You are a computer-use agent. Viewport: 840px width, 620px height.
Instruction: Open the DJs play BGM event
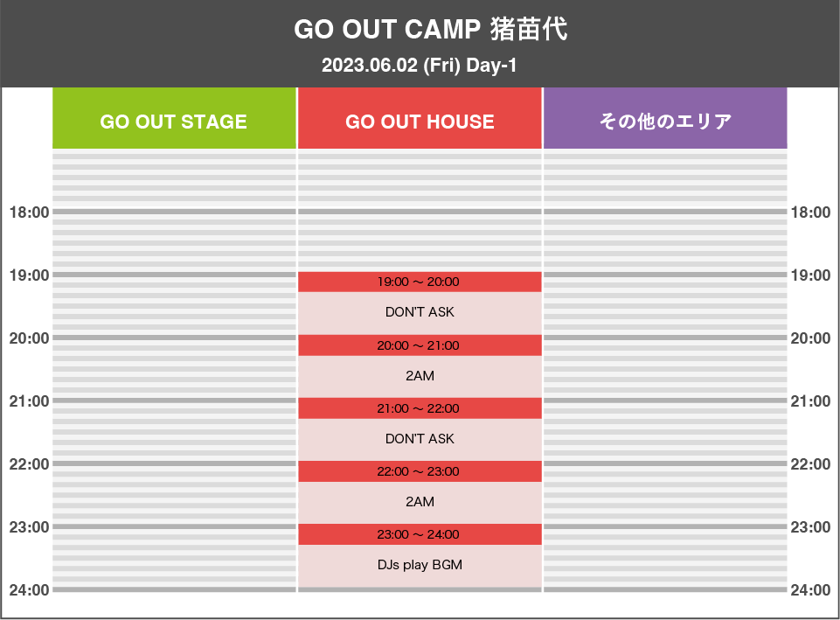pos(420,565)
